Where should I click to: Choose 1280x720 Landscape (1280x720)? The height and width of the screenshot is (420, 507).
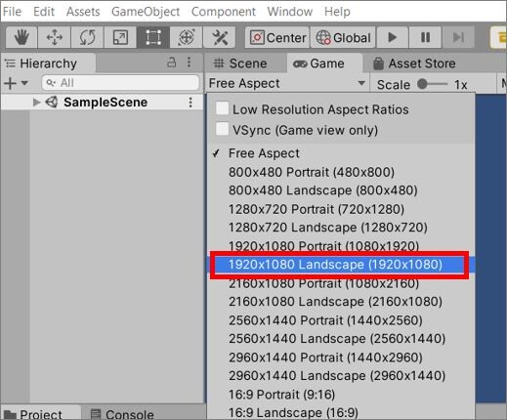coord(341,228)
